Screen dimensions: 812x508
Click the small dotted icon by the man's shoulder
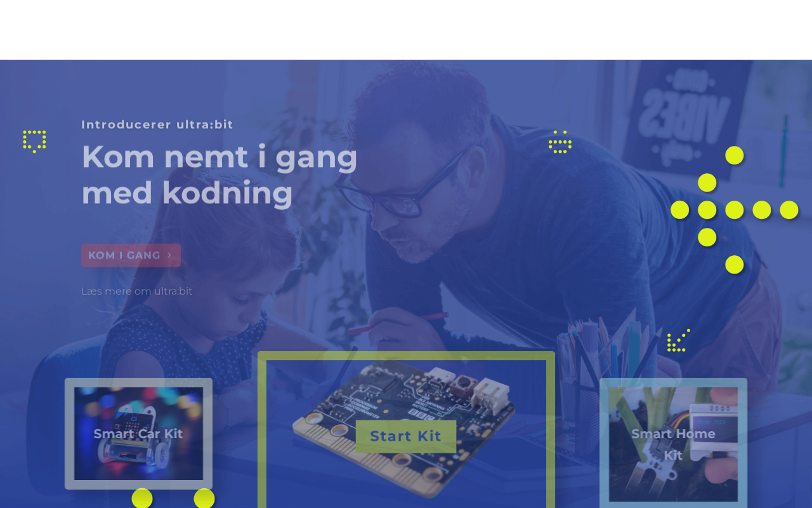[560, 142]
